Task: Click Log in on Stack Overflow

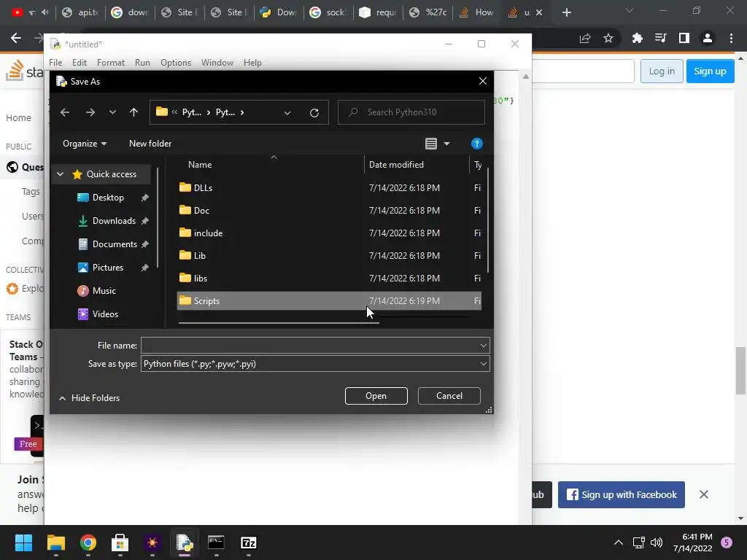Action: (x=662, y=71)
